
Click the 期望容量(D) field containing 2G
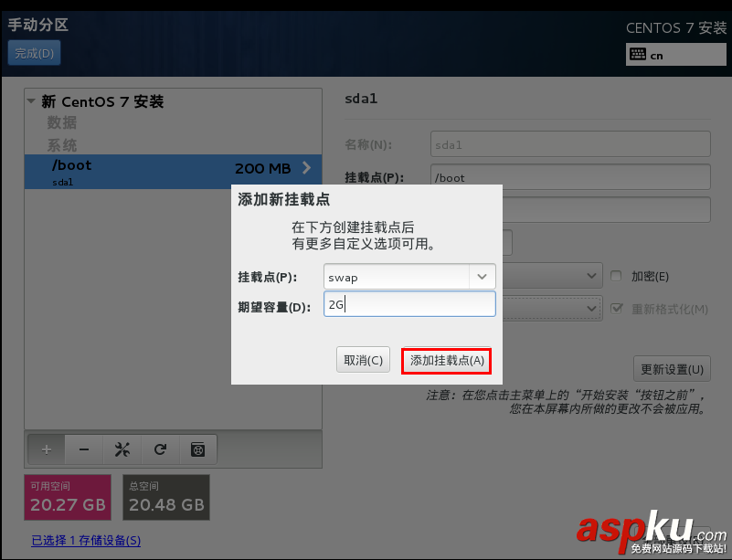point(409,304)
